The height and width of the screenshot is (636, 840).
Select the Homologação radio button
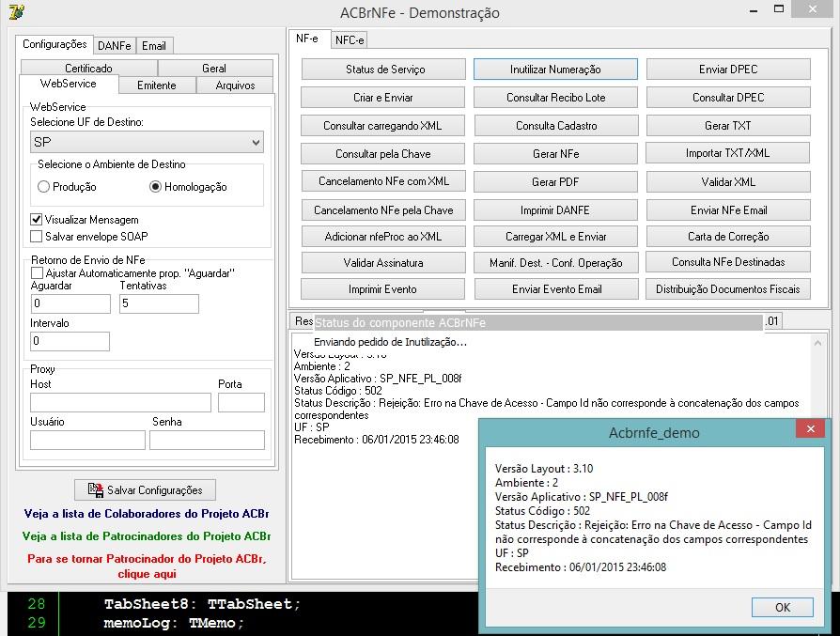click(x=155, y=186)
